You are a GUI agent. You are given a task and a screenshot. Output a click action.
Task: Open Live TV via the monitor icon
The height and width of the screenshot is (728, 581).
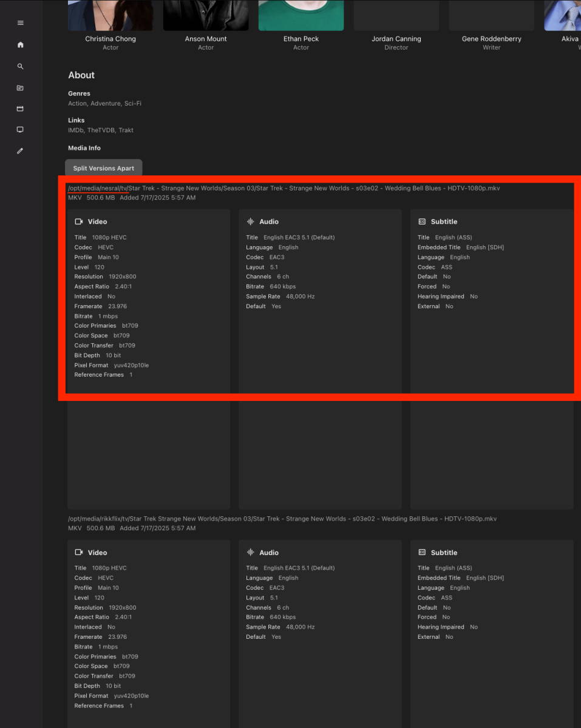[20, 129]
